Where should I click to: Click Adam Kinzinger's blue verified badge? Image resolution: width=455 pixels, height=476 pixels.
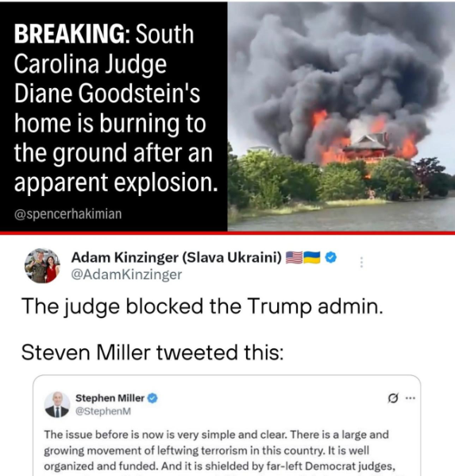[330, 257]
